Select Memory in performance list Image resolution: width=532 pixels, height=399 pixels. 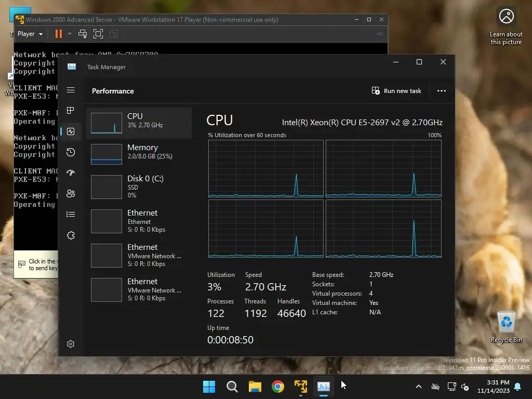[x=139, y=154]
